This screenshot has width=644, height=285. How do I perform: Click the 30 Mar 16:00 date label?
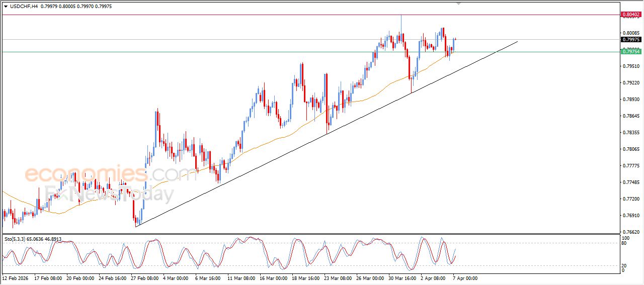tap(403, 277)
